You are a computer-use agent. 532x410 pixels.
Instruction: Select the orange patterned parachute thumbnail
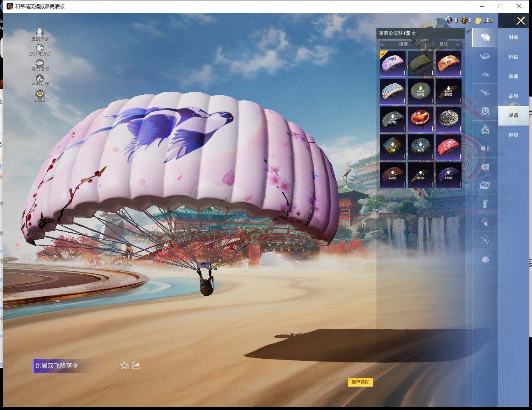[x=449, y=63]
